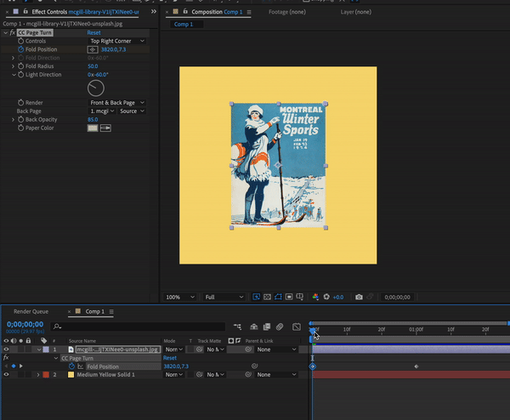Toggle keyframe diamond at current time
Image resolution: width=510 pixels, height=420 pixels.
[14, 366]
